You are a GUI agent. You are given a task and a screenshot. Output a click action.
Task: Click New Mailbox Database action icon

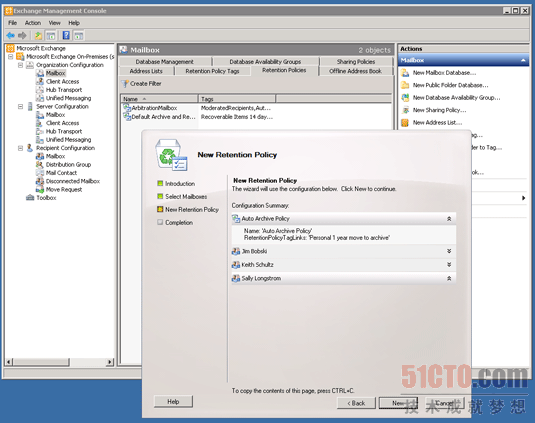tap(405, 73)
